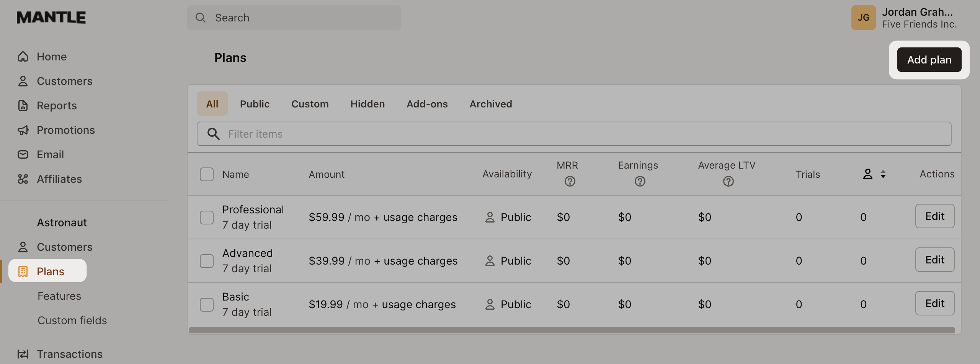Open Transactions using its sidebar icon
Screen dimensions: 980x364
point(23,354)
